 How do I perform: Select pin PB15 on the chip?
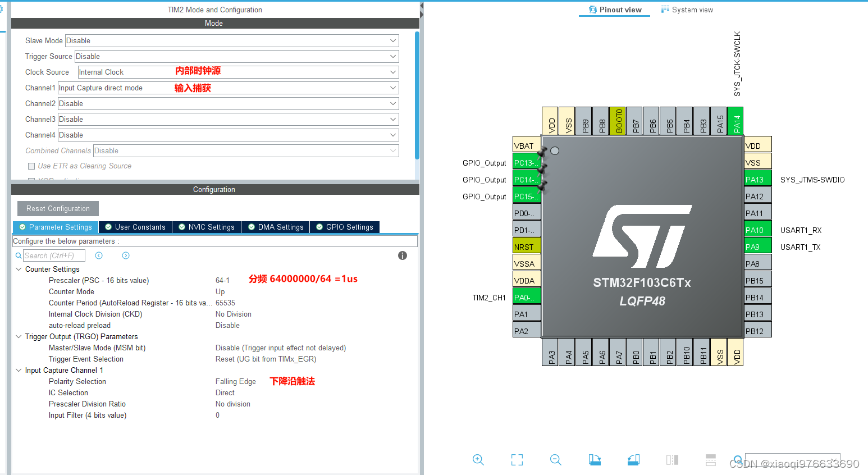click(x=758, y=280)
